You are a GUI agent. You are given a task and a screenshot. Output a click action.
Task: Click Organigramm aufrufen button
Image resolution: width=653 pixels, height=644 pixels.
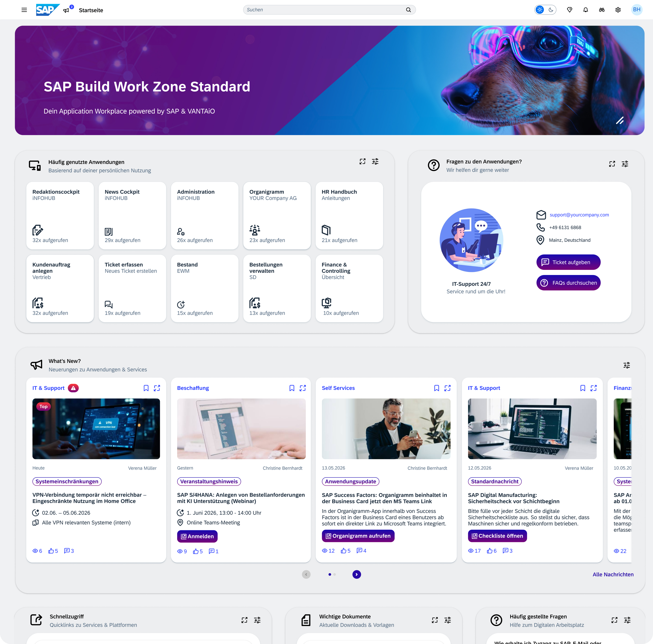point(358,536)
